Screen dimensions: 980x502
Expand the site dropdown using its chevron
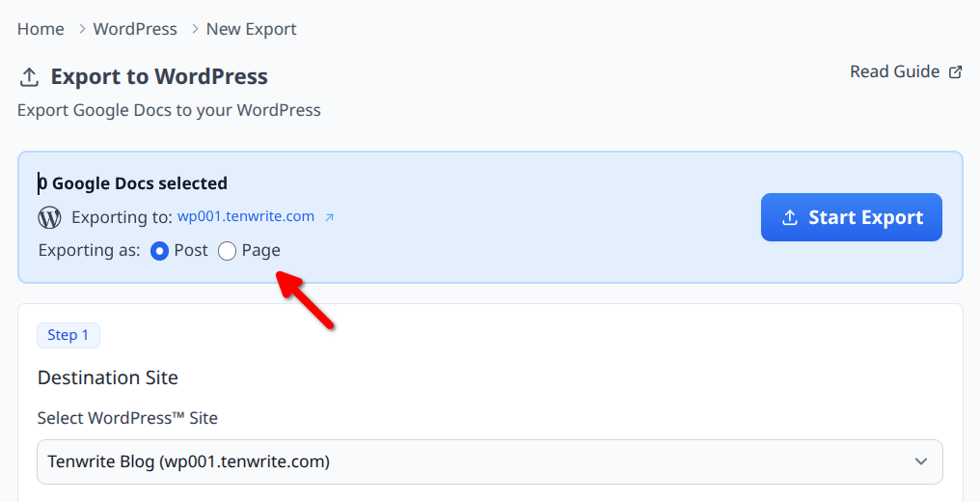921,461
